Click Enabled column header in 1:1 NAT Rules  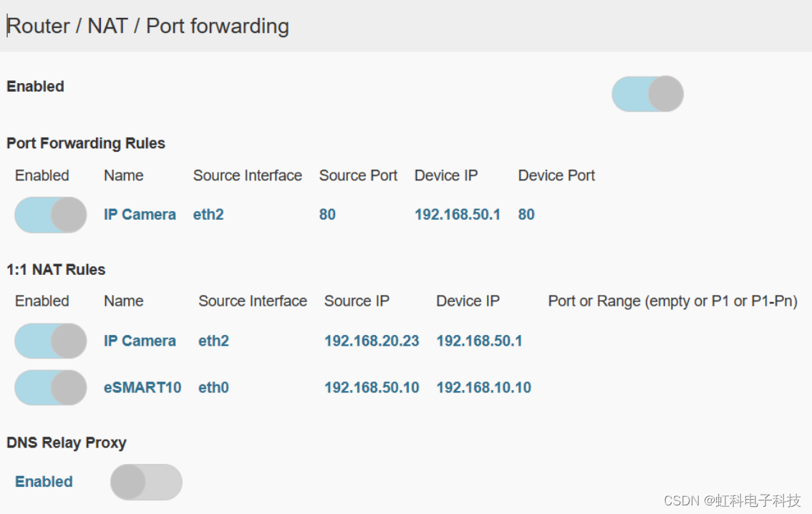coord(42,301)
